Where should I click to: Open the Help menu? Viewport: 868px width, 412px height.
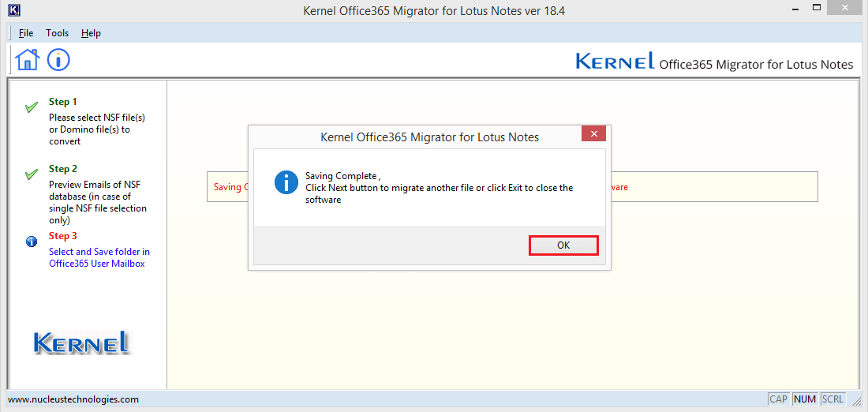point(91,33)
